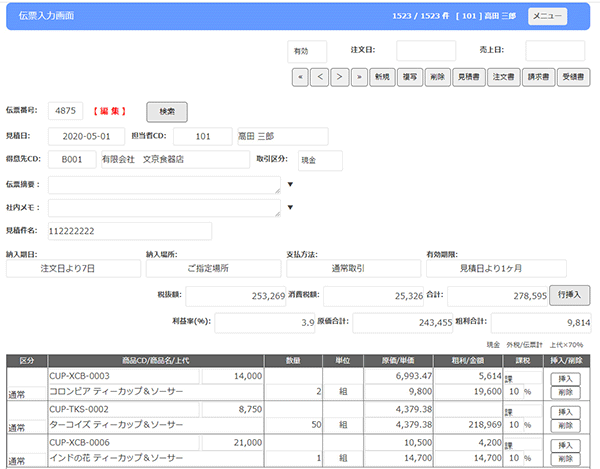Click unit price 9,800 cell

click(398, 392)
